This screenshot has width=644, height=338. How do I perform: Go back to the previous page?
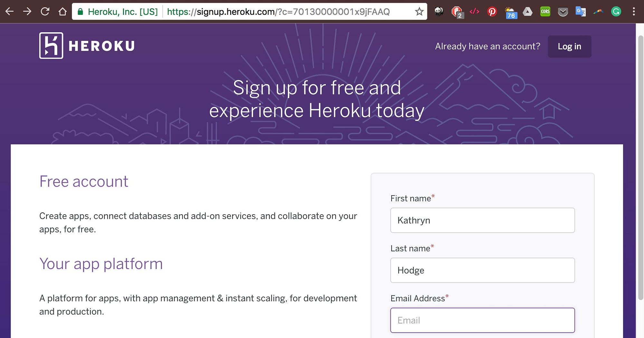click(10, 12)
